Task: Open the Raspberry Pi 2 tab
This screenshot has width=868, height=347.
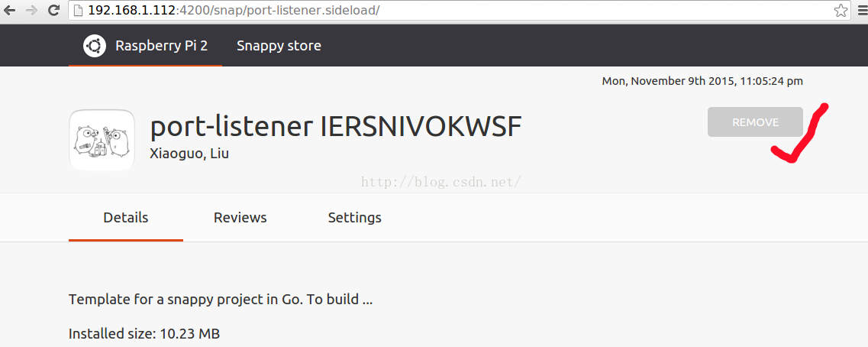Action: 146,45
